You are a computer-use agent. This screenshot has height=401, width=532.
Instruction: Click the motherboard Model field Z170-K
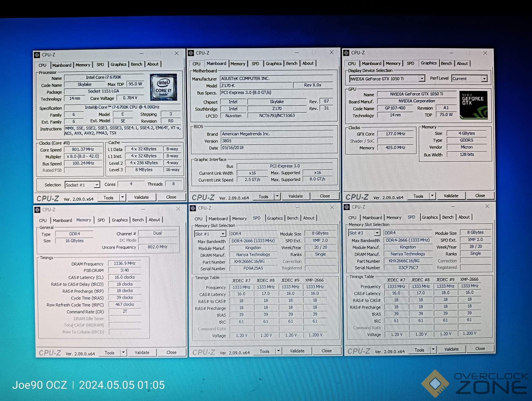click(x=256, y=86)
